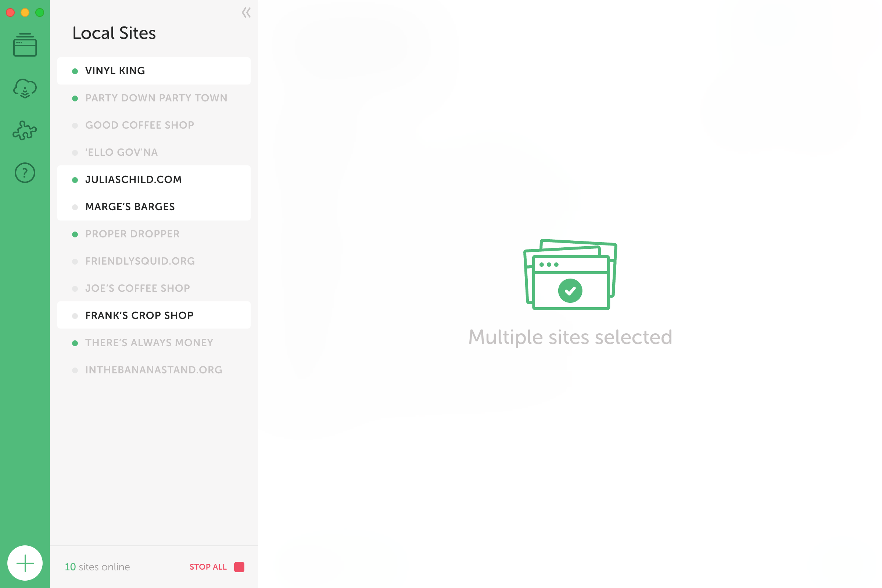Click the stop all sites red button
The width and height of the screenshot is (882, 588).
(239, 567)
